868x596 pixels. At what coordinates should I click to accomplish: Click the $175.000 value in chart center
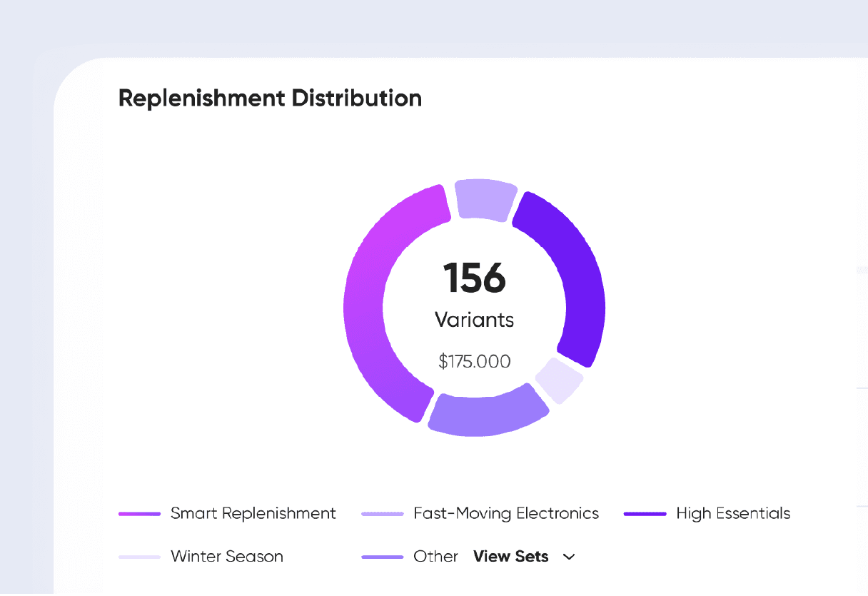pos(475,362)
